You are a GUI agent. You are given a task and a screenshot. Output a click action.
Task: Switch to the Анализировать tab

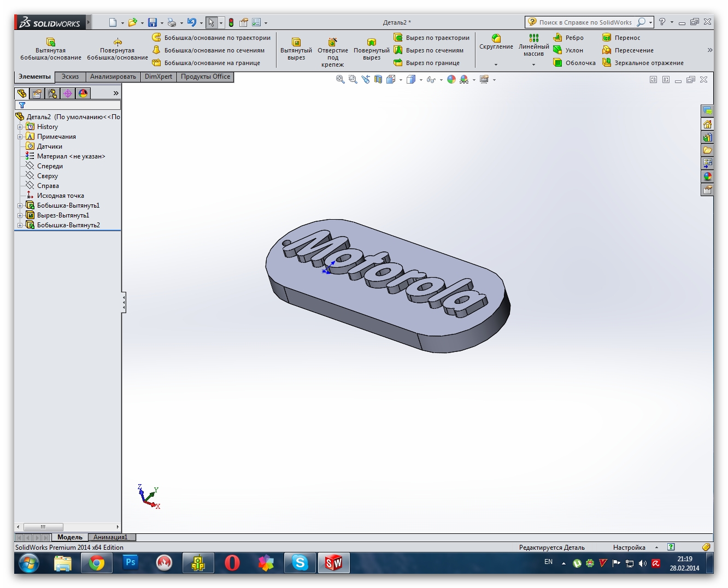tap(113, 77)
